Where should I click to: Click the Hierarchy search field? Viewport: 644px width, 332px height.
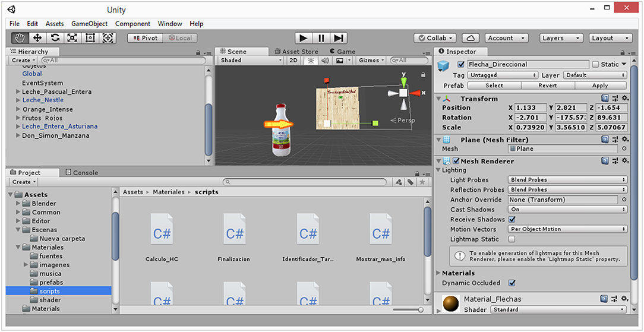(123, 61)
